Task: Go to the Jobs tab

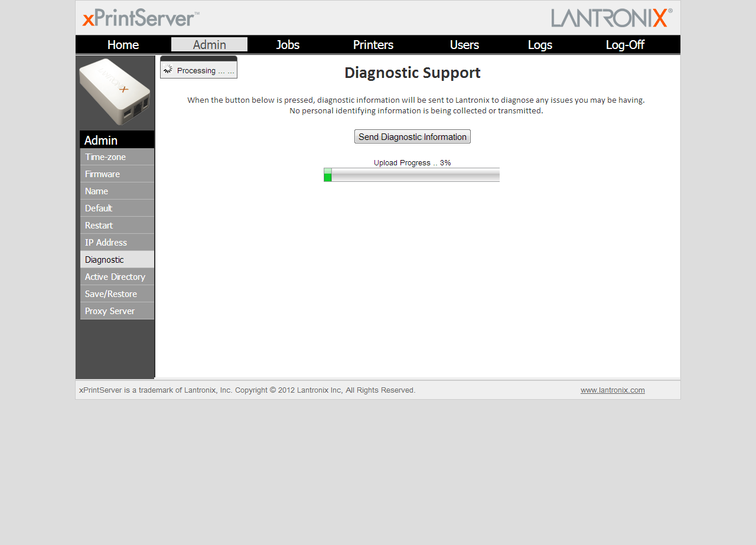Action: pos(288,45)
